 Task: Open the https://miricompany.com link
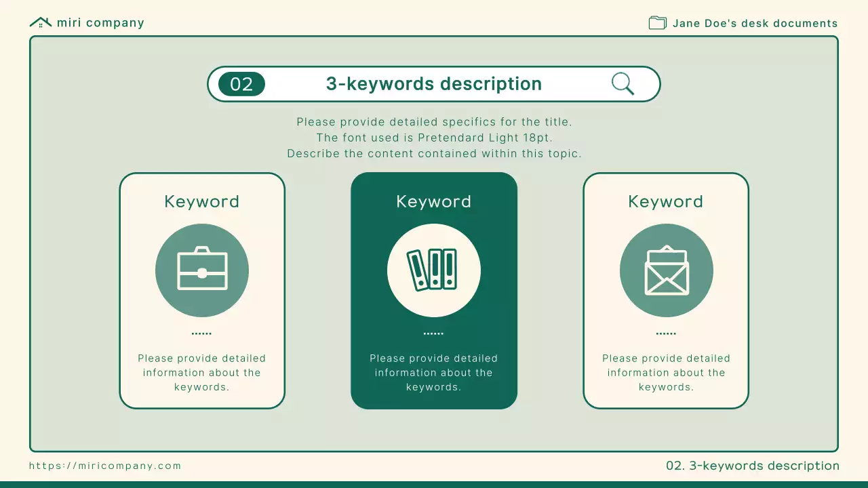point(105,466)
